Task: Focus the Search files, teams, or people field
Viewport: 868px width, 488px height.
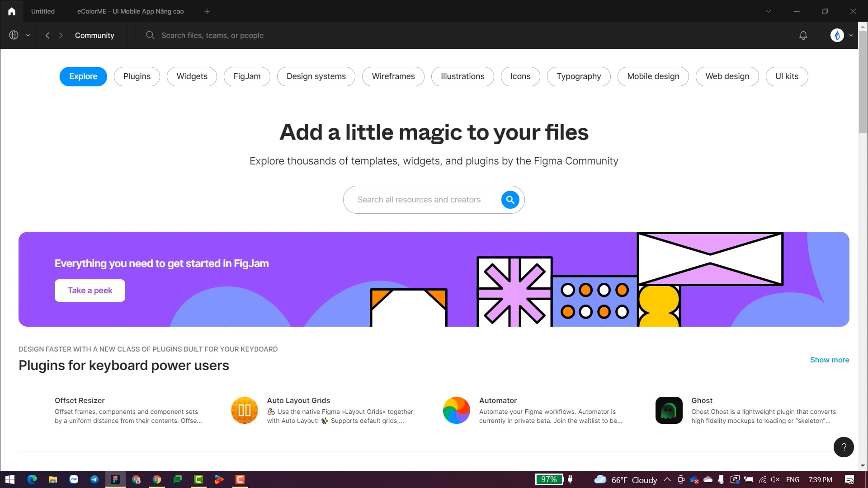Action: pos(212,35)
